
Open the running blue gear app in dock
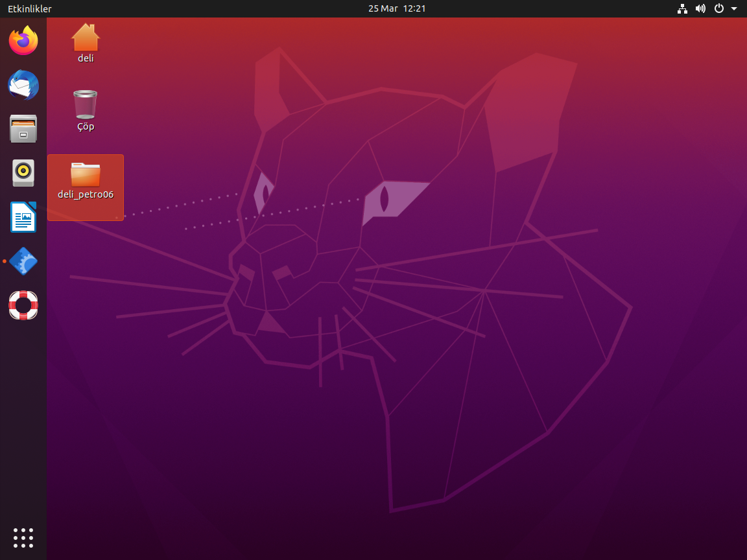click(23, 261)
